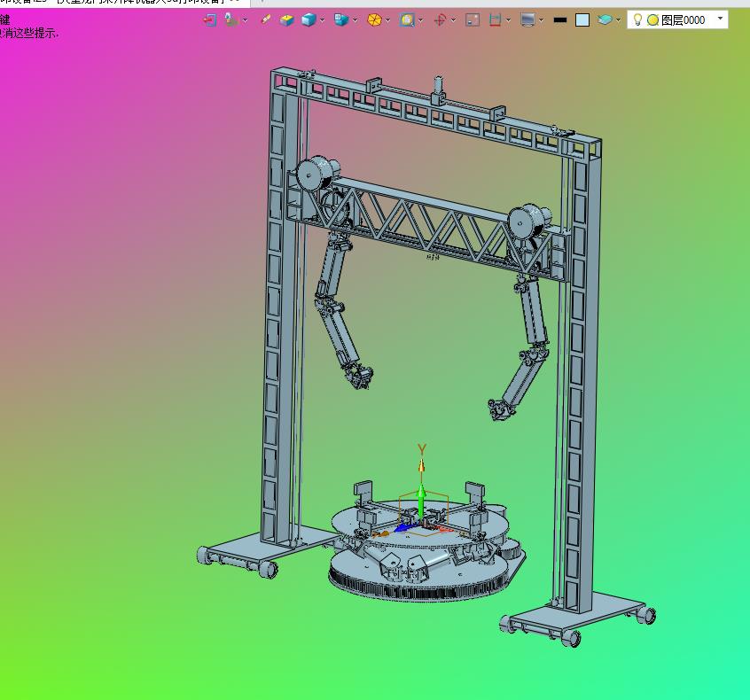Click the light blue color swatch
Viewport: 750px width, 700px height.
click(x=582, y=19)
